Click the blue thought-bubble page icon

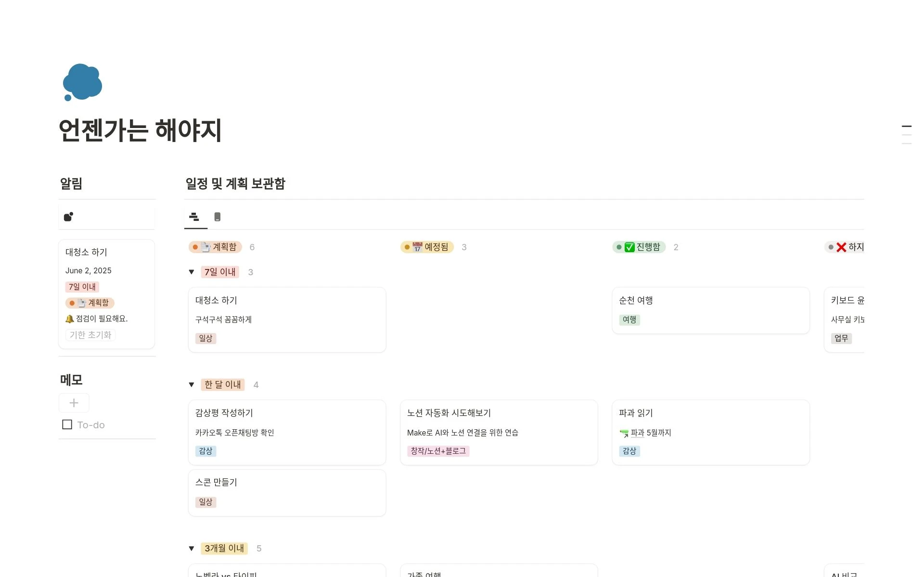83,82
